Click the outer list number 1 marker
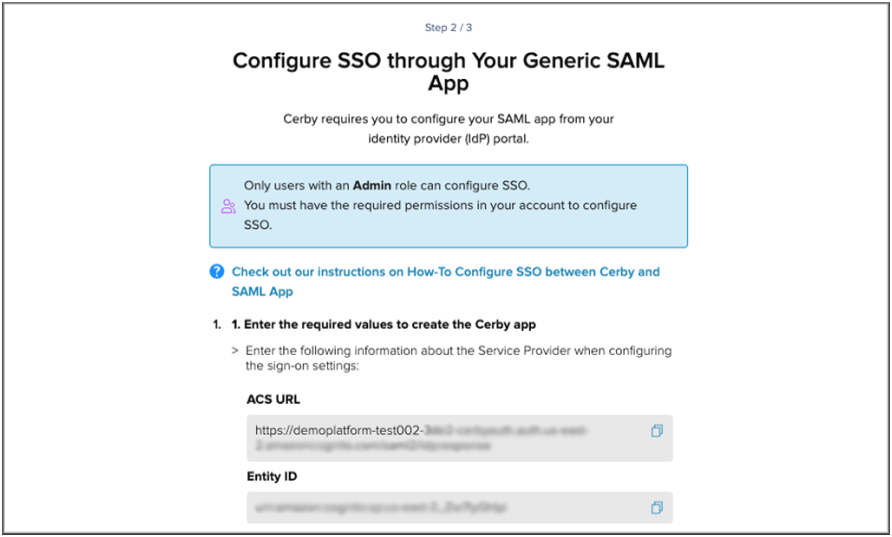The image size is (892, 537). coord(216,325)
